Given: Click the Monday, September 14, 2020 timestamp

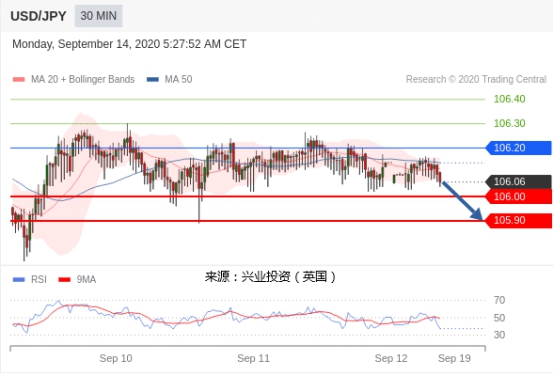Looking at the screenshot, I should coord(129,44).
